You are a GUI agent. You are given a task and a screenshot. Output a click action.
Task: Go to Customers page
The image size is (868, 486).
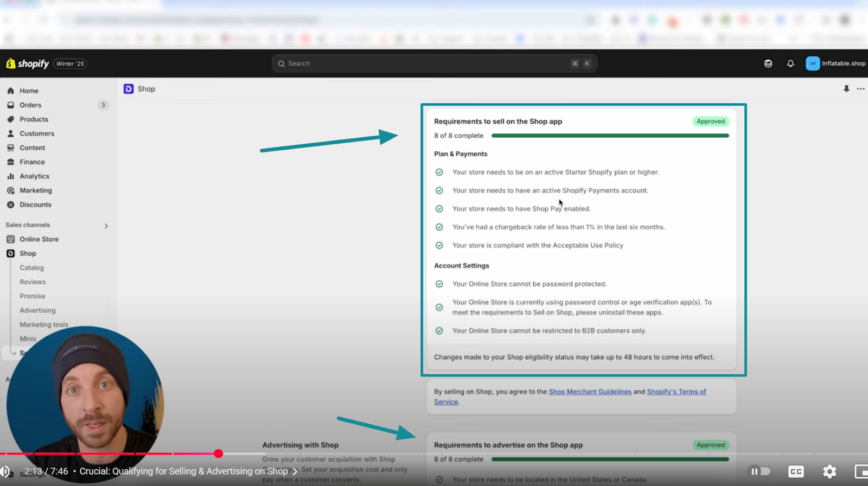(37, 133)
